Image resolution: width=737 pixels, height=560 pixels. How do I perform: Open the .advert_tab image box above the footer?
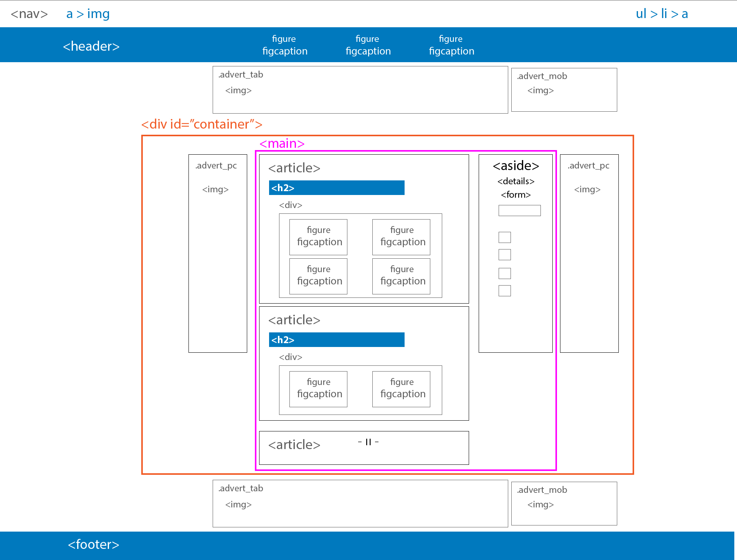360,504
